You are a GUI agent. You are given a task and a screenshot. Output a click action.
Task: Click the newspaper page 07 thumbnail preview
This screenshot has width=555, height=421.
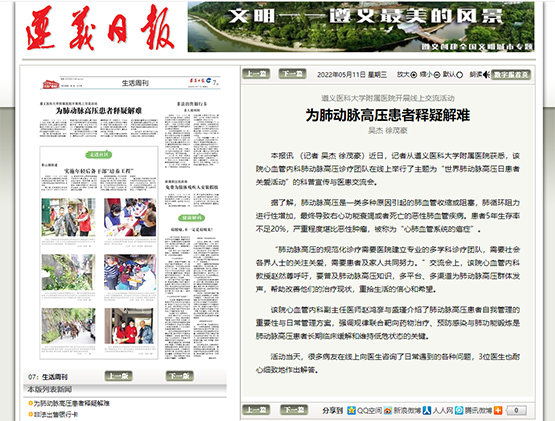coord(130,218)
